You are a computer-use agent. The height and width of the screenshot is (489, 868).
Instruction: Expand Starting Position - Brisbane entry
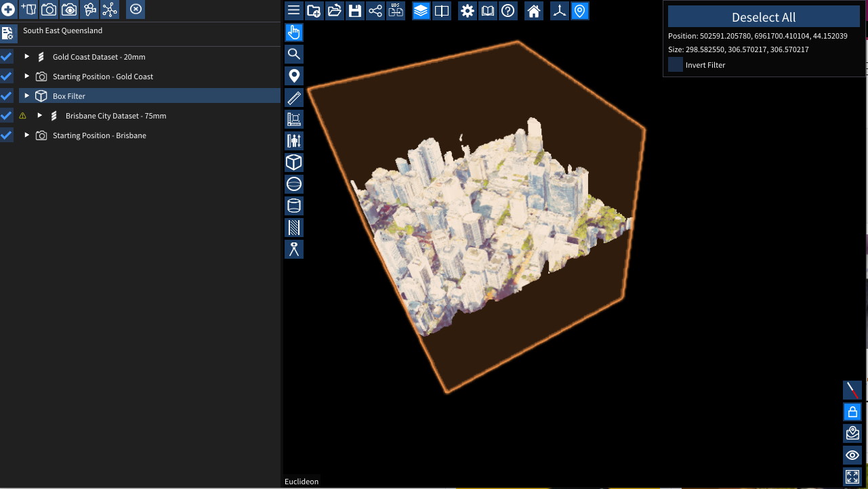click(x=26, y=135)
